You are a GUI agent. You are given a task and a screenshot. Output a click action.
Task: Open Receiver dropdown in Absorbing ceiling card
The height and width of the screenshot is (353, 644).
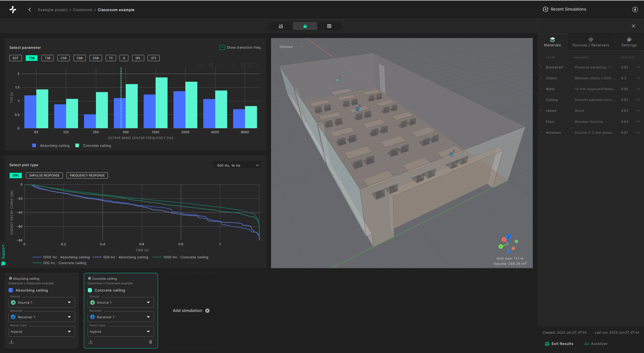42,317
